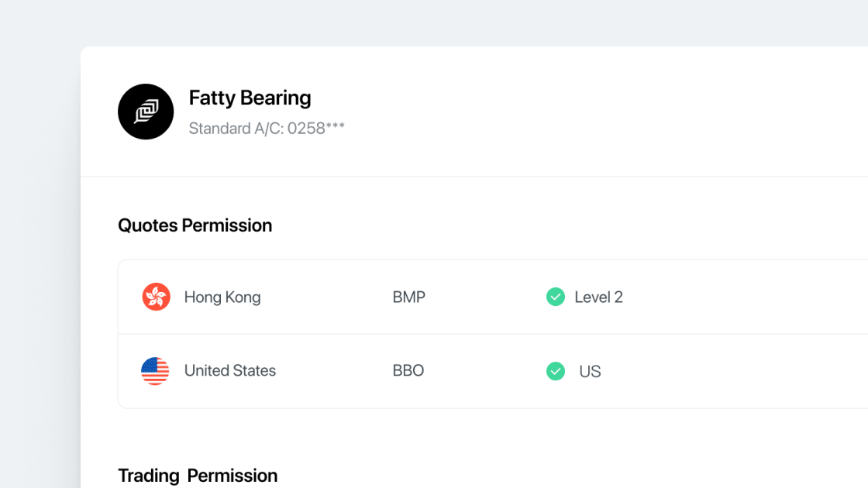
Task: Click the BMP quote type text
Action: pyautogui.click(x=408, y=297)
